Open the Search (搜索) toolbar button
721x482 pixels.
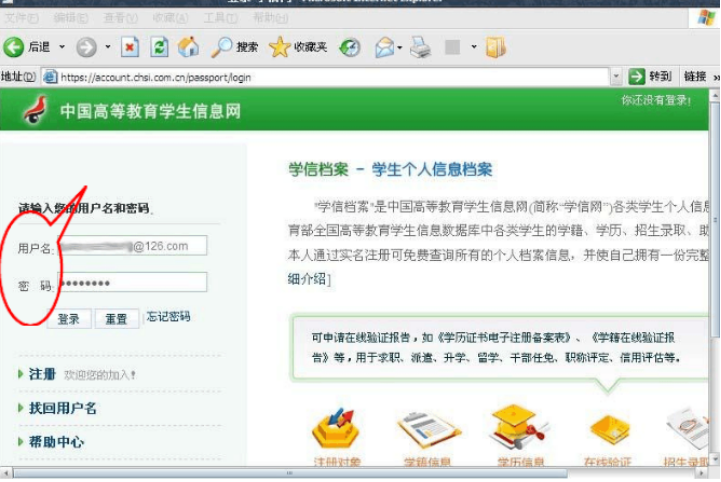235,47
